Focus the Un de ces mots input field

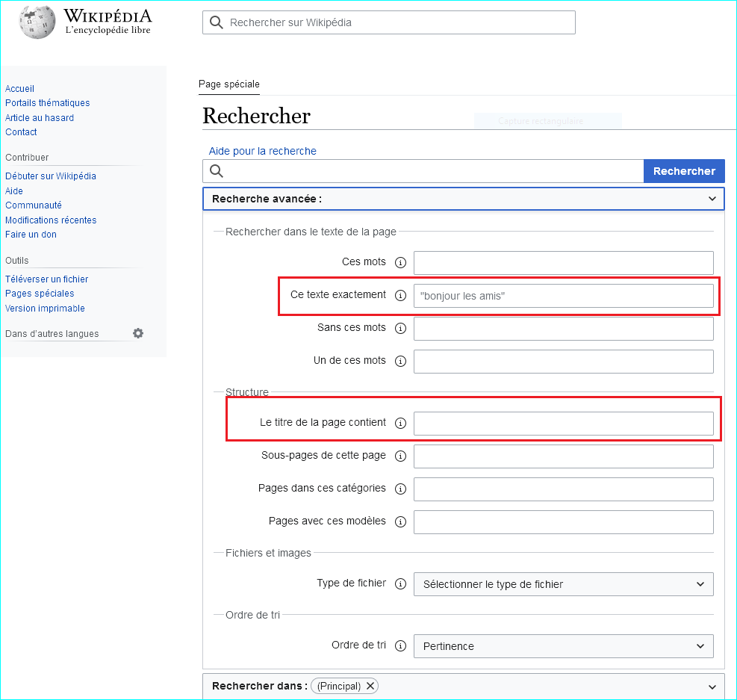pyautogui.click(x=564, y=362)
